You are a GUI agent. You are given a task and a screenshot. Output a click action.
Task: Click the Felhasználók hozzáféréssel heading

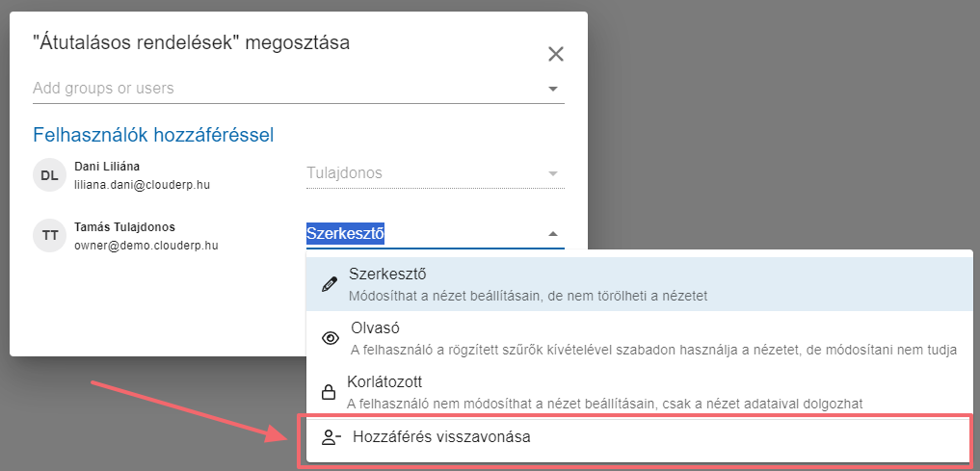coord(153,135)
